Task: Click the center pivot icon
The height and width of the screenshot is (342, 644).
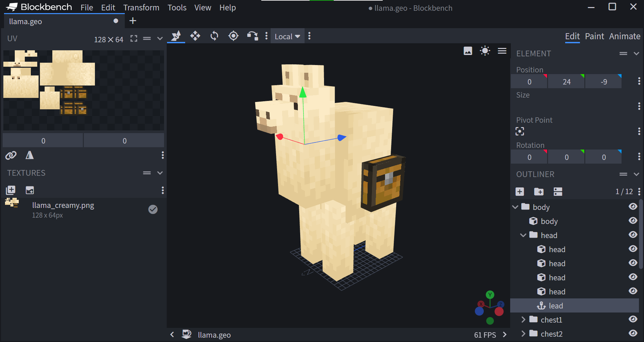Action: [x=520, y=131]
